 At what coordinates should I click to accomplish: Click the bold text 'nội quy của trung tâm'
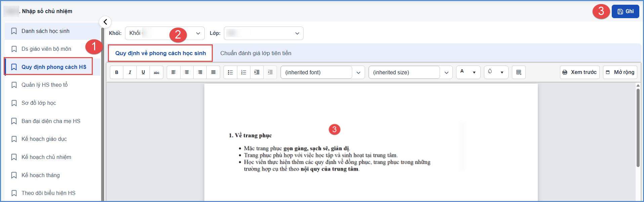(x=329, y=169)
